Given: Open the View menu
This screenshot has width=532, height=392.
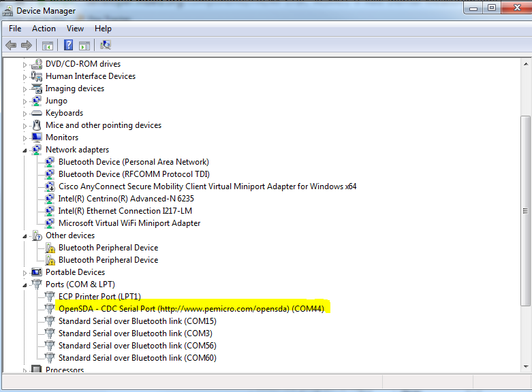Looking at the screenshot, I should tap(75, 29).
